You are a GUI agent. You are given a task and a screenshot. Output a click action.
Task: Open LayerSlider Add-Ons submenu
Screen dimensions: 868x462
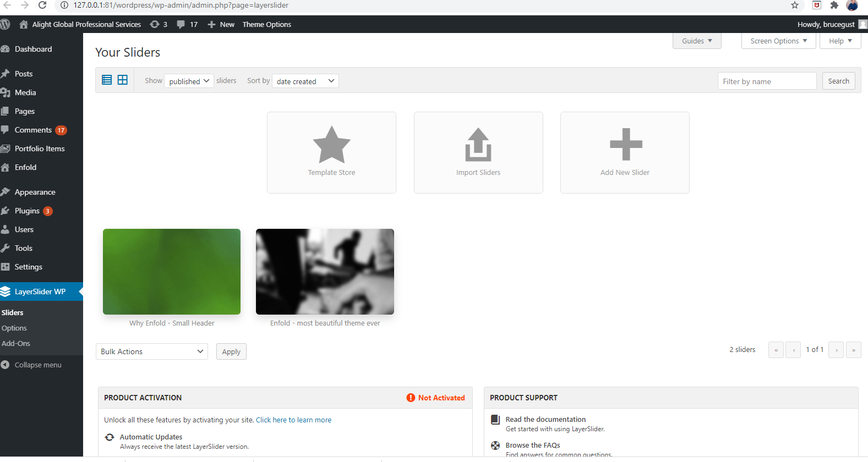point(16,343)
